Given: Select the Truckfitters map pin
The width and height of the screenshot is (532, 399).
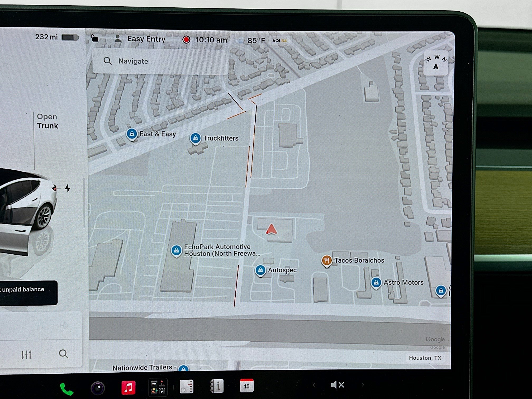Looking at the screenshot, I should tap(195, 139).
